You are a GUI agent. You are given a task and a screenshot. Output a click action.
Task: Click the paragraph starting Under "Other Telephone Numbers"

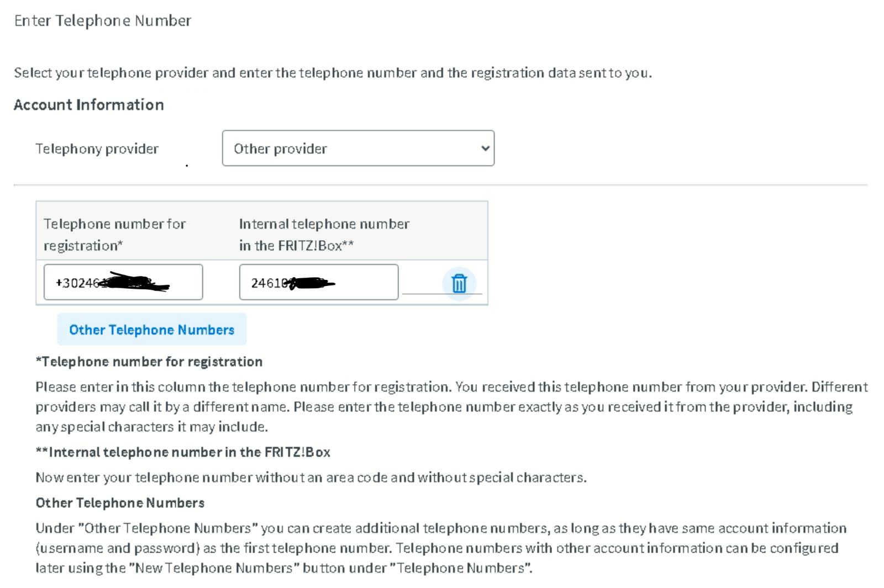[441, 548]
